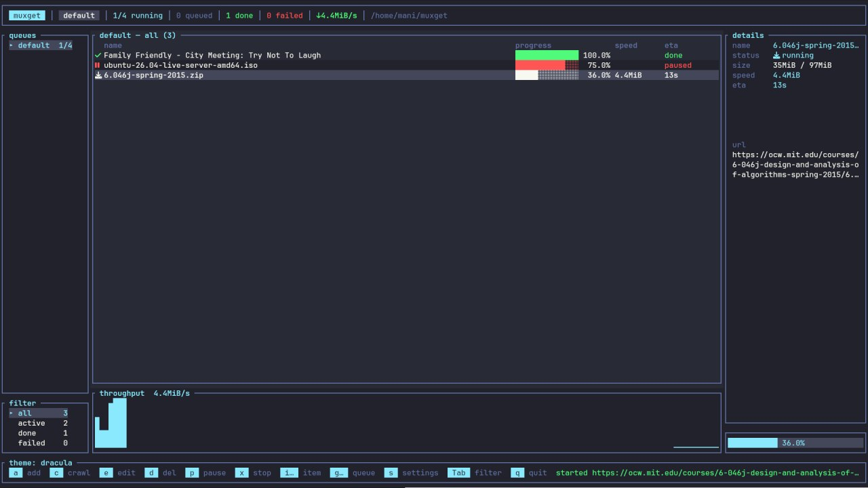This screenshot has width=868, height=488.
Task: Click the 'progress' column header
Action: [x=533, y=45]
